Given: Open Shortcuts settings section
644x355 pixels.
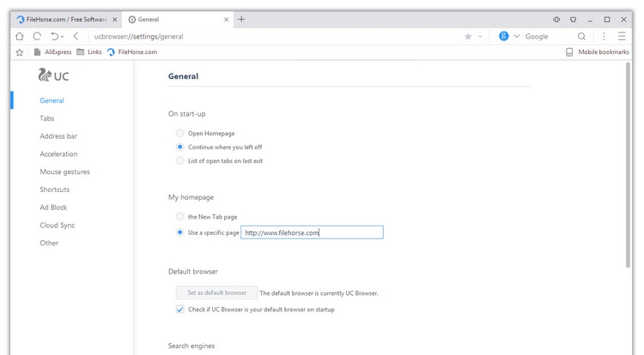Looking at the screenshot, I should point(55,190).
